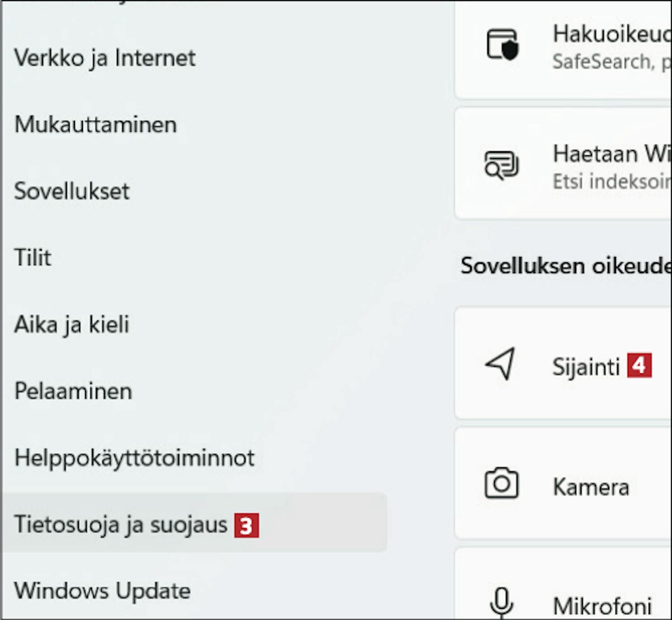Open Helppokäyttötoiminnot settings
The height and width of the screenshot is (620, 672).
(x=134, y=458)
